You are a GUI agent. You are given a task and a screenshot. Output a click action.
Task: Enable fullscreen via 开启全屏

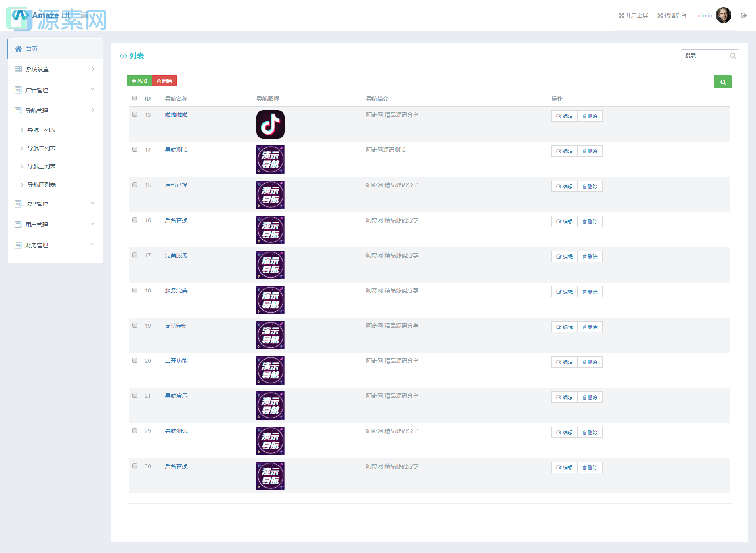[633, 15]
